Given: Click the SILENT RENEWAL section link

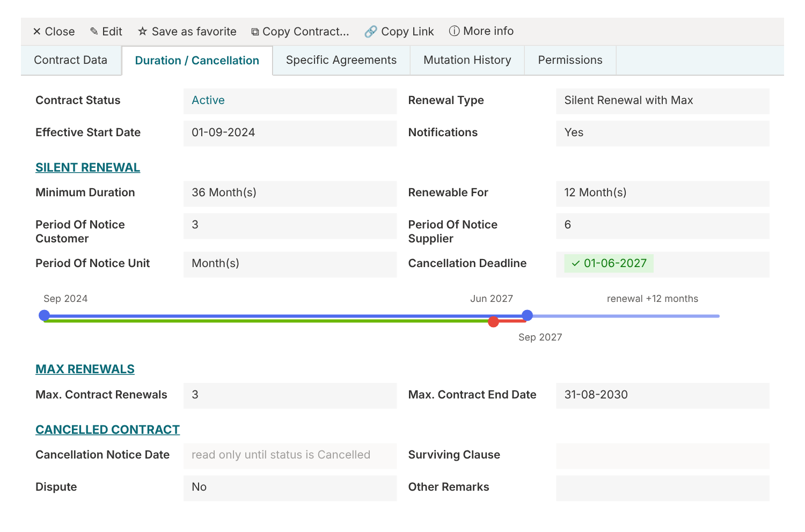Looking at the screenshot, I should 88,167.
